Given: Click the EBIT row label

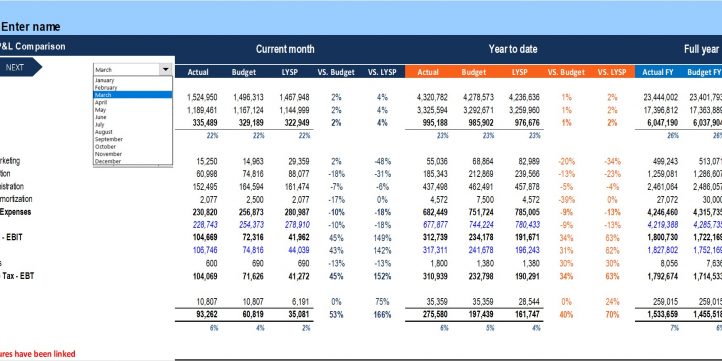Looking at the screenshot, I should click(12, 238).
